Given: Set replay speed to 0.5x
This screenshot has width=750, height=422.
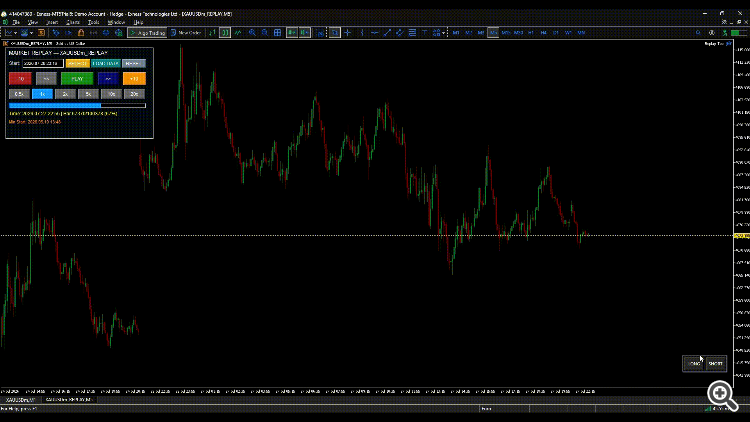Looking at the screenshot, I should 19,94.
